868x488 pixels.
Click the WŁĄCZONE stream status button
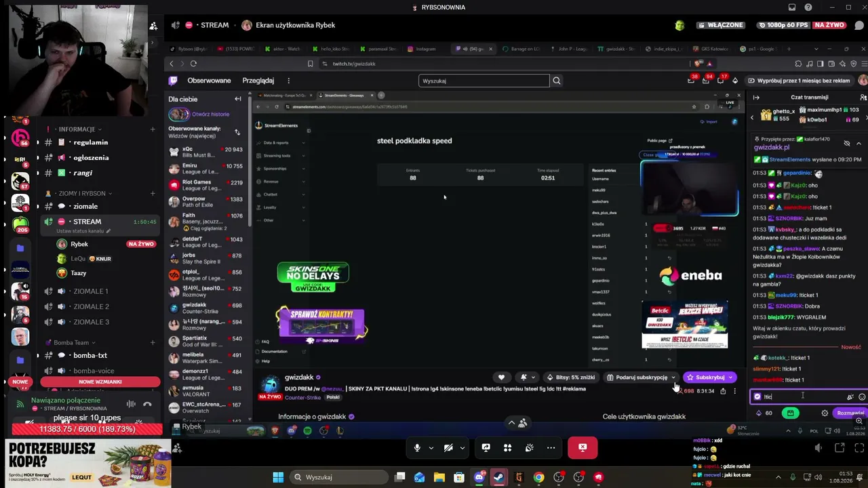719,25
